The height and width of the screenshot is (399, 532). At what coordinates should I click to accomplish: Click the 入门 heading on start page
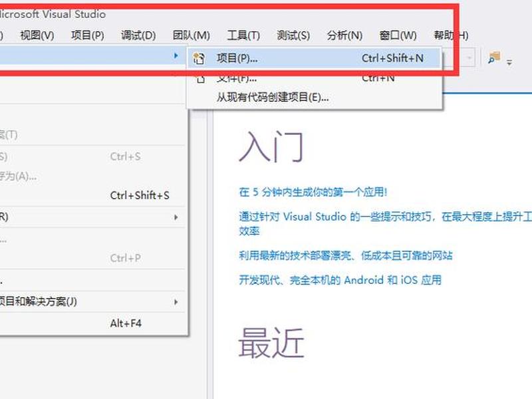pos(271,147)
